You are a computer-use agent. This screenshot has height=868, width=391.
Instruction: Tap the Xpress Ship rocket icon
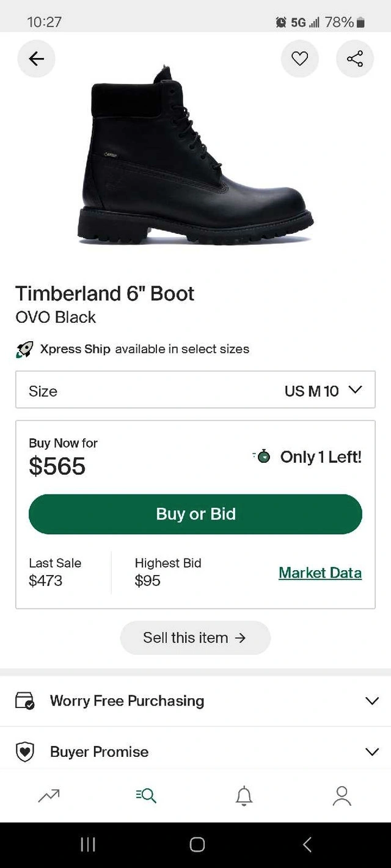point(24,350)
